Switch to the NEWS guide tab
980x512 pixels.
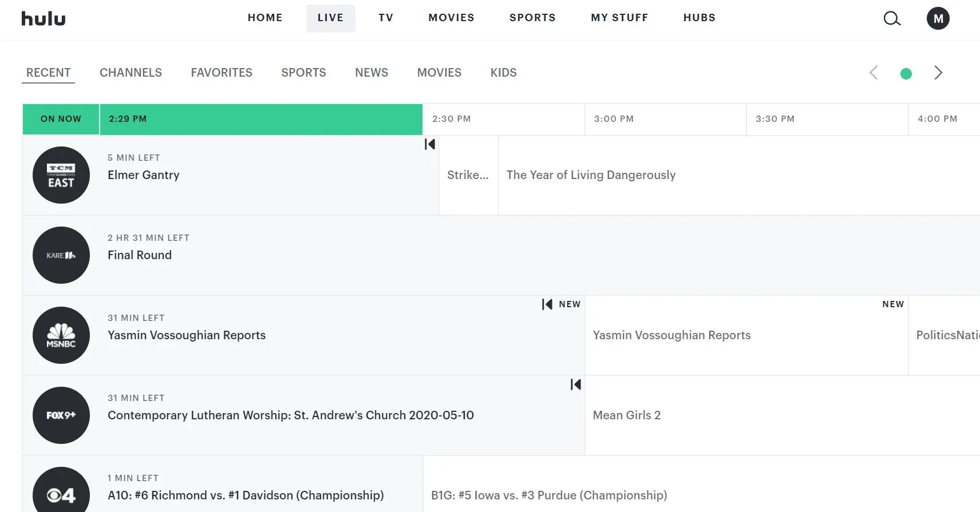pyautogui.click(x=372, y=73)
